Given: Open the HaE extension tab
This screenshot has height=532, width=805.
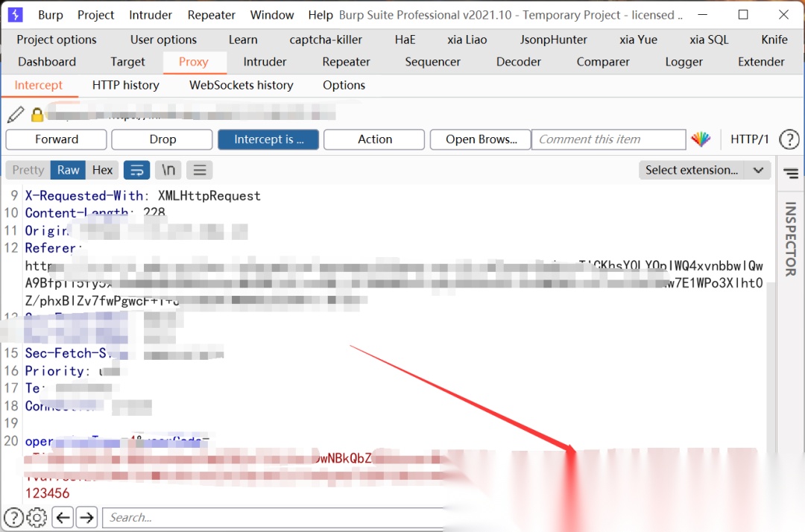Looking at the screenshot, I should (x=405, y=39).
